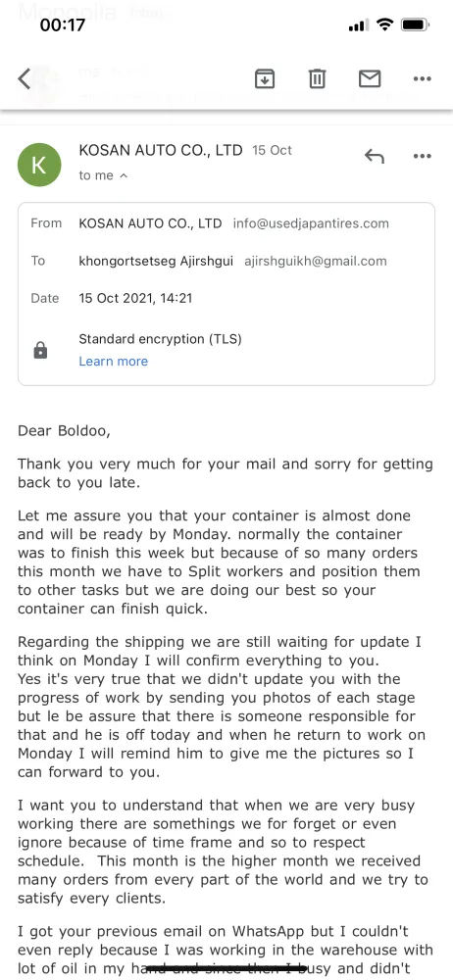Collapse details with 'to me' caret

103,175
